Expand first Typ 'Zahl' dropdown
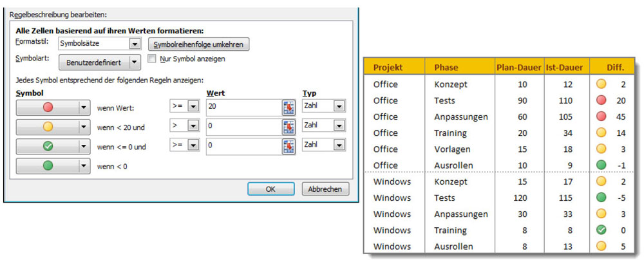644x260 pixels. pyautogui.click(x=339, y=107)
